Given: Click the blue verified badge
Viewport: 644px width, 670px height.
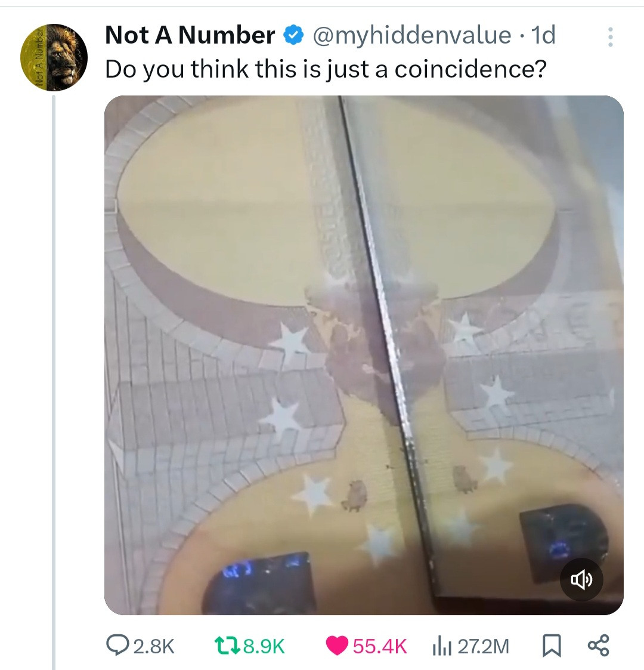Looking at the screenshot, I should (293, 36).
